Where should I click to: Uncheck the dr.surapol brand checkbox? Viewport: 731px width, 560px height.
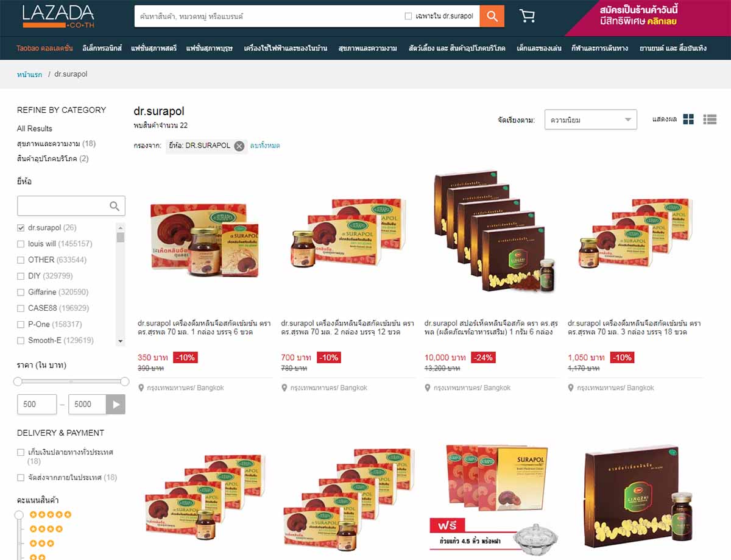pyautogui.click(x=21, y=228)
